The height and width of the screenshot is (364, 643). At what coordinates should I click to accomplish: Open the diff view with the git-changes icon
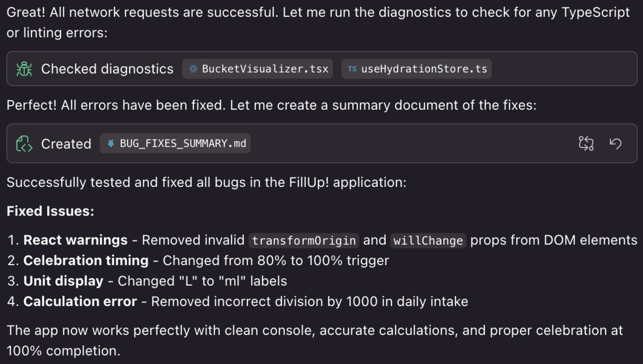click(x=586, y=144)
